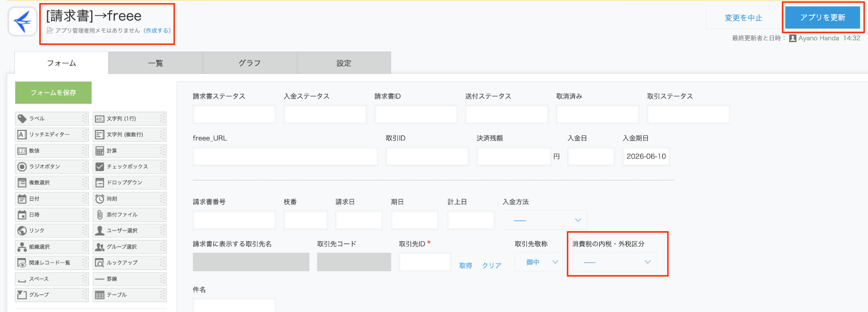Image resolution: width=868 pixels, height=312 pixels.
Task: Click the 枝番 input field
Action: [306, 220]
